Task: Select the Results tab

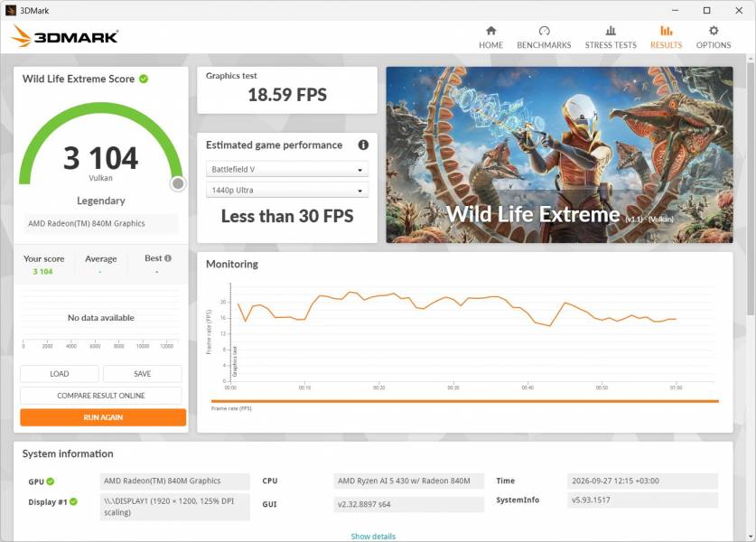Action: (x=666, y=38)
